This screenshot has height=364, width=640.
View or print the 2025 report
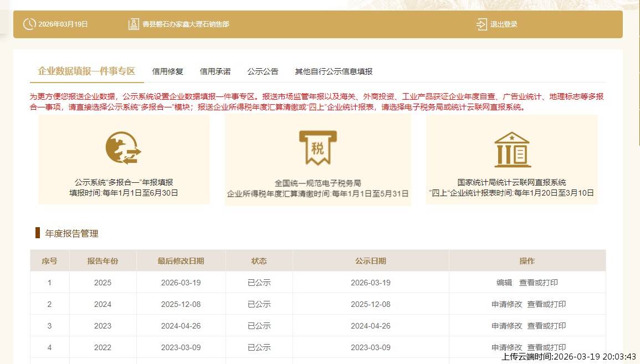click(538, 283)
